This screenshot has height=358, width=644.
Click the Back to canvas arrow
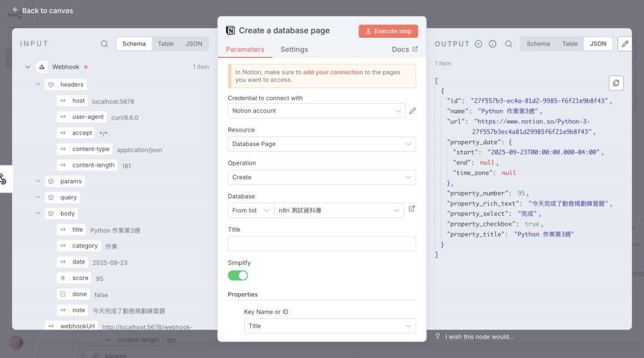[x=16, y=10]
